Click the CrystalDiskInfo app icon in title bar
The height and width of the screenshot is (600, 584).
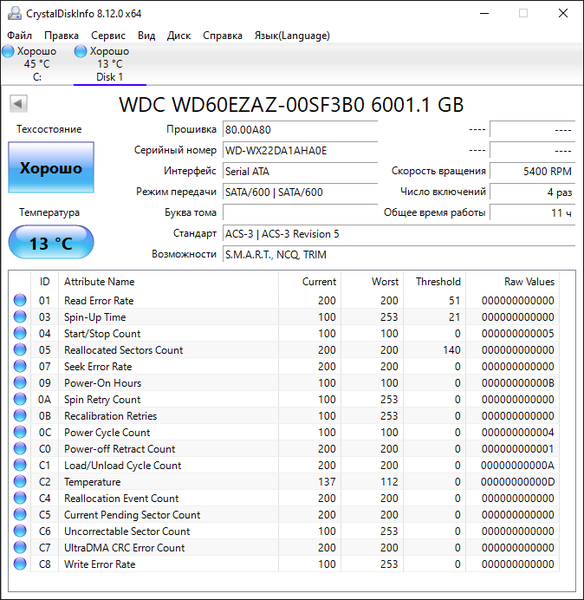(15, 13)
